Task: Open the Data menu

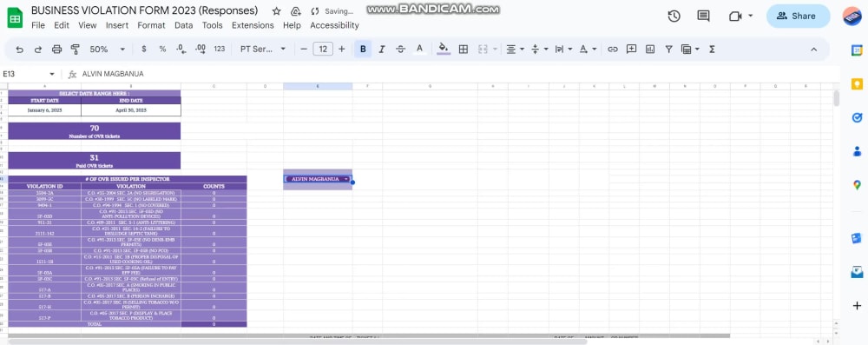Action: point(184,25)
